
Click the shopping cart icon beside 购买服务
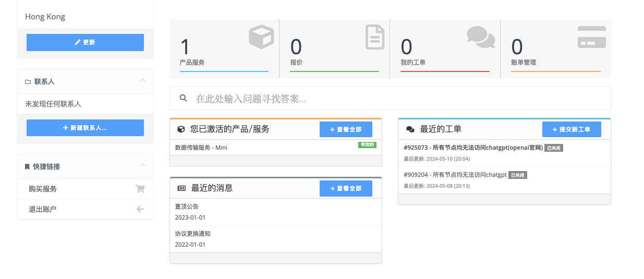(140, 189)
